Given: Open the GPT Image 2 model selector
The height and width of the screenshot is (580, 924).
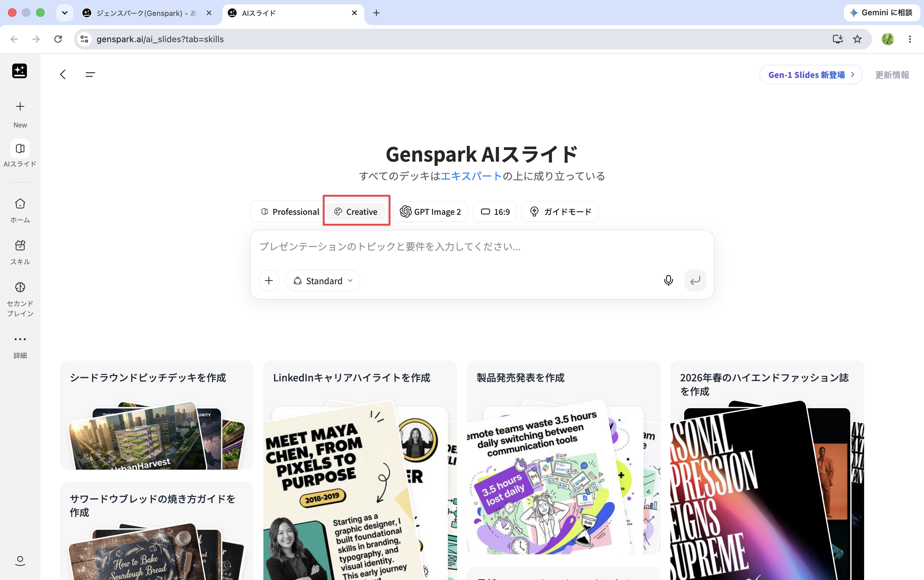Looking at the screenshot, I should coord(430,212).
